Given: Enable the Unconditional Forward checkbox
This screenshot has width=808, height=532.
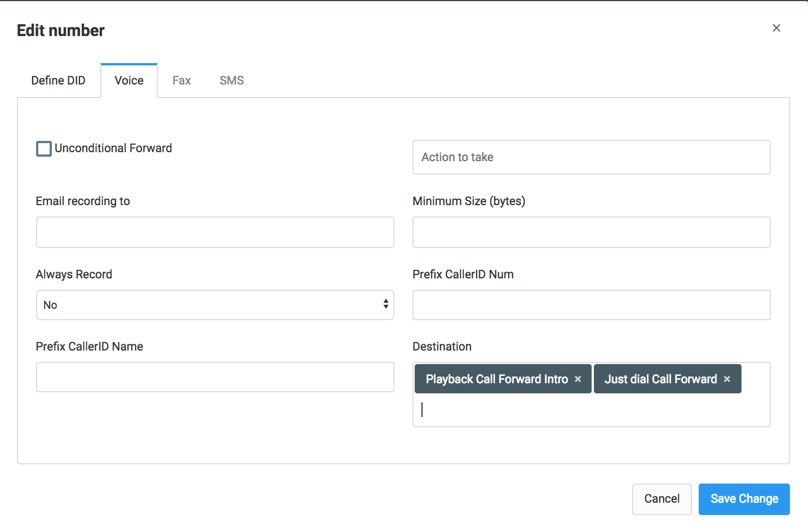Looking at the screenshot, I should tap(44, 149).
